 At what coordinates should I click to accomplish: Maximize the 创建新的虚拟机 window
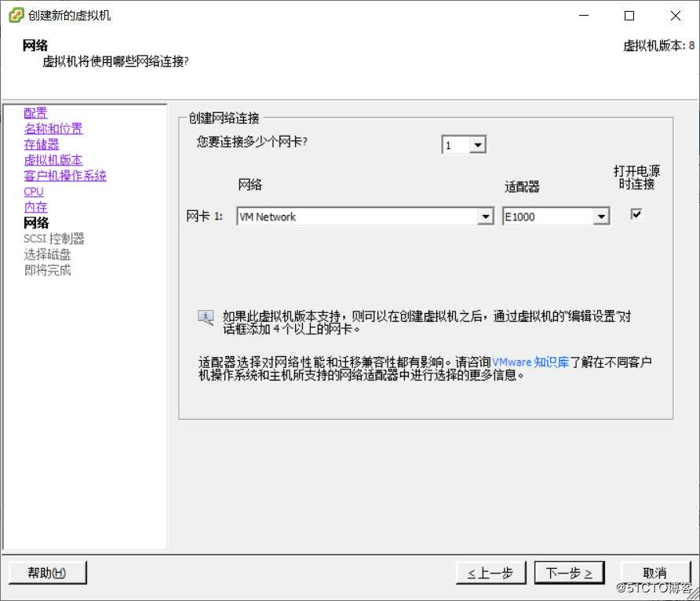(x=629, y=16)
